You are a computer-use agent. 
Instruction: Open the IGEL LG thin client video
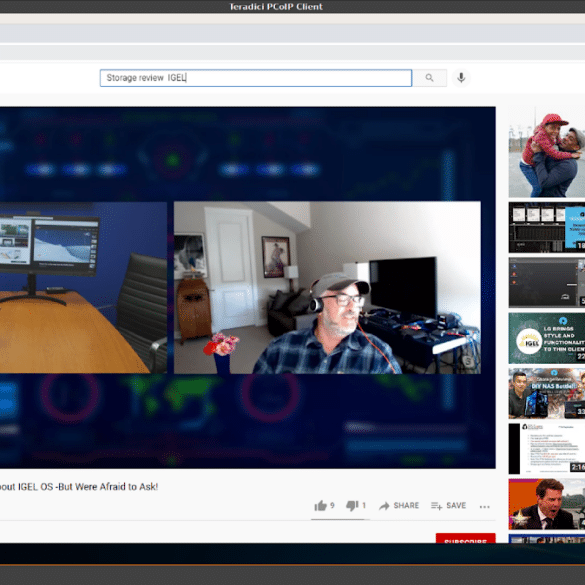(547, 338)
